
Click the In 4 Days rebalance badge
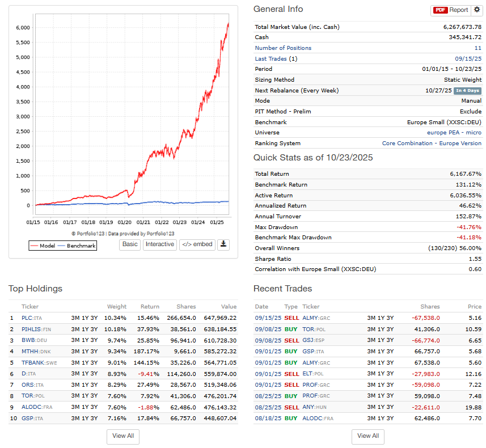click(467, 91)
